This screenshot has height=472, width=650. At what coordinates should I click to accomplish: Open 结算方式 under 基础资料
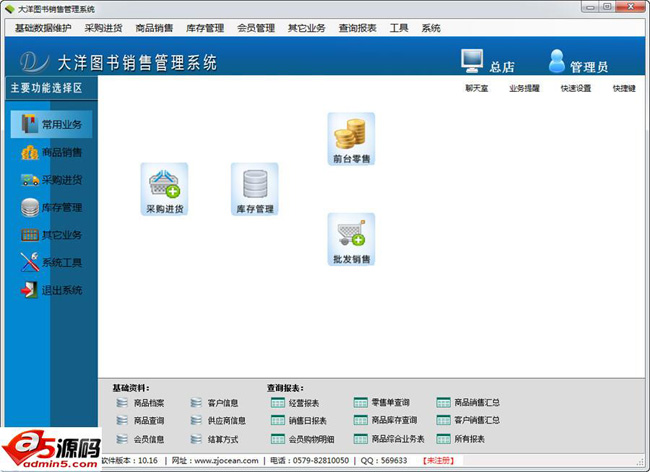click(214, 439)
